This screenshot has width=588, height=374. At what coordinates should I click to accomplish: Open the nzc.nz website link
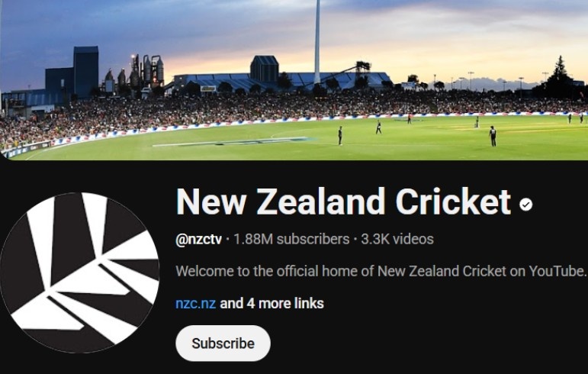point(195,303)
